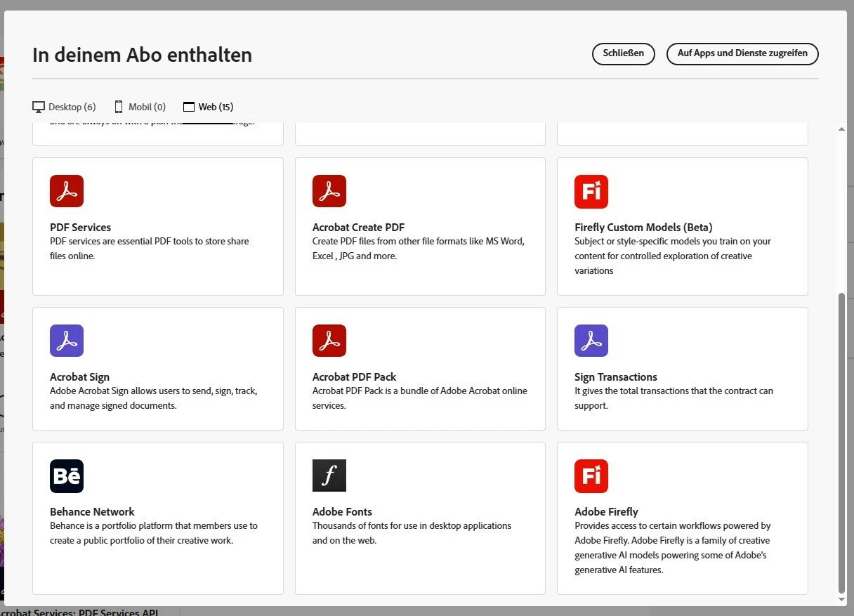The height and width of the screenshot is (616, 854).
Task: Close the dialog with Schließen button
Action: point(624,53)
